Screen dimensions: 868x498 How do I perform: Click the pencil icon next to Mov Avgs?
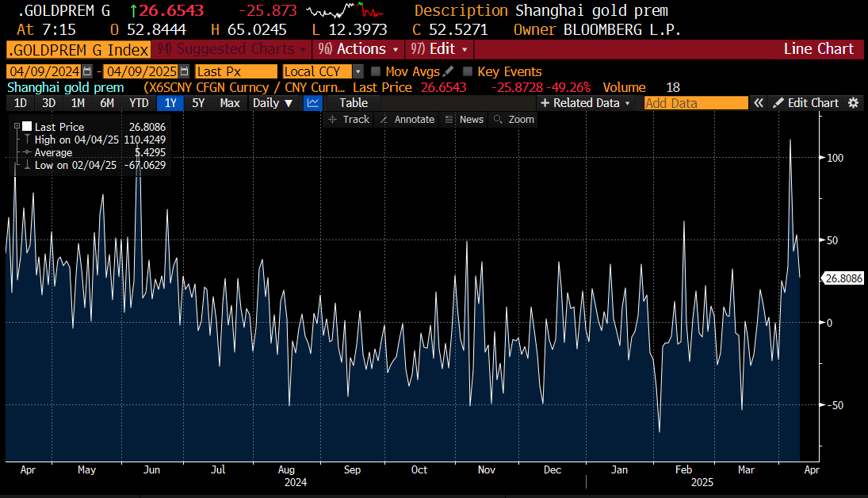click(x=449, y=71)
